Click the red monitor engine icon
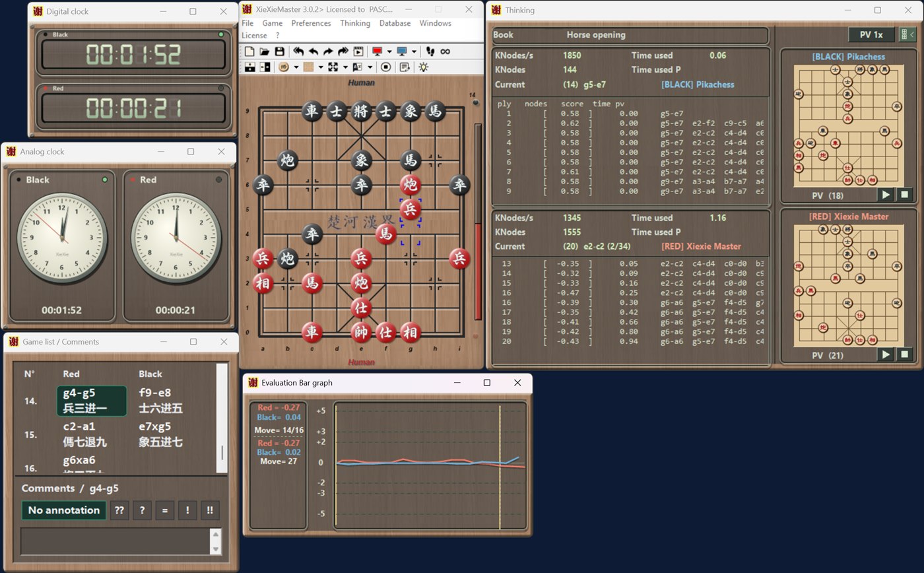924x573 pixels. (x=378, y=51)
